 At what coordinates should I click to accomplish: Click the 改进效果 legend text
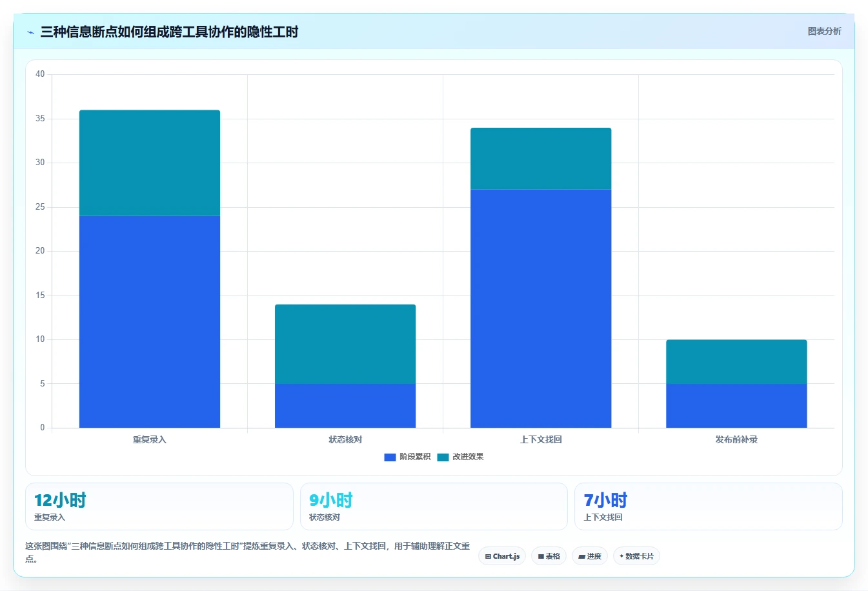[x=468, y=457]
